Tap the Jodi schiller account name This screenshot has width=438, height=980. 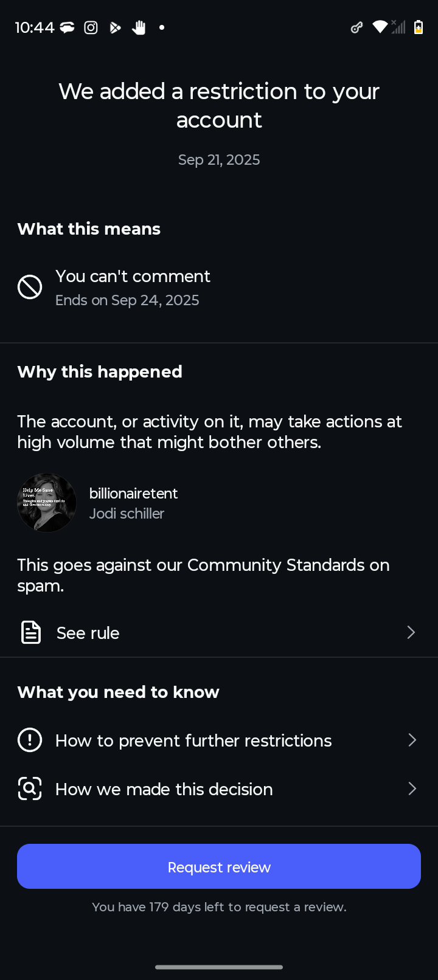click(127, 514)
